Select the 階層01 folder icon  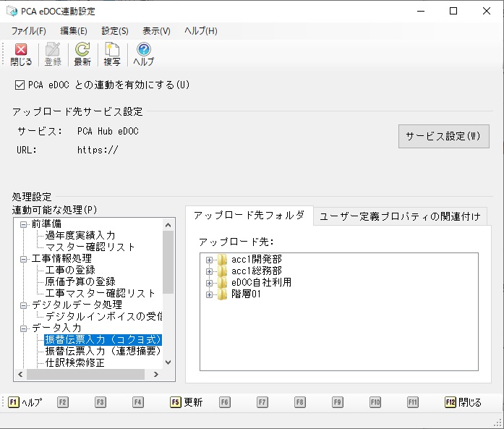tap(222, 294)
